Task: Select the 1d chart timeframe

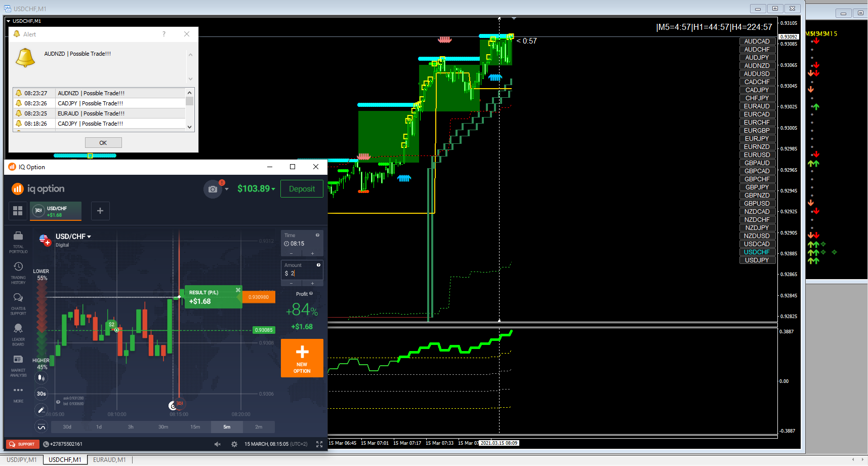Action: [99, 427]
